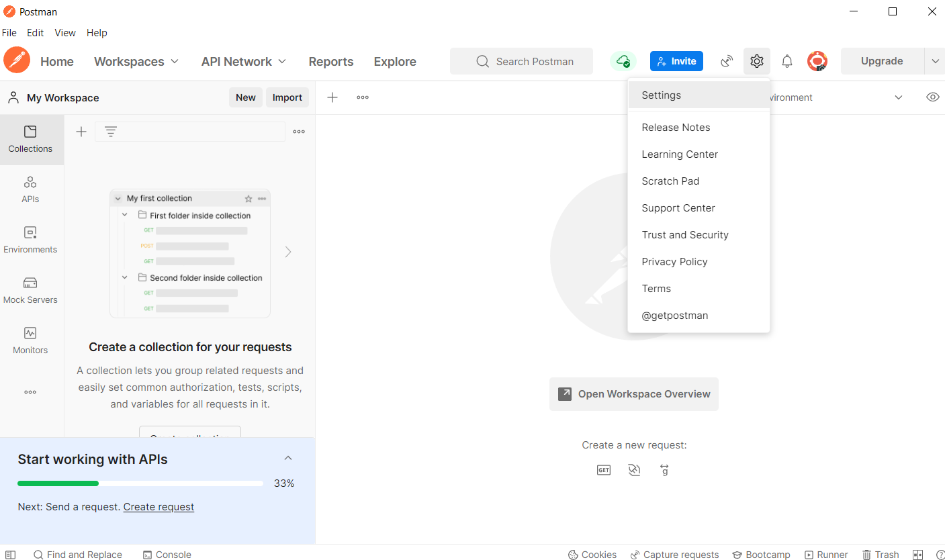Click the New button
Image resolution: width=945 pixels, height=560 pixels.
pyautogui.click(x=245, y=97)
